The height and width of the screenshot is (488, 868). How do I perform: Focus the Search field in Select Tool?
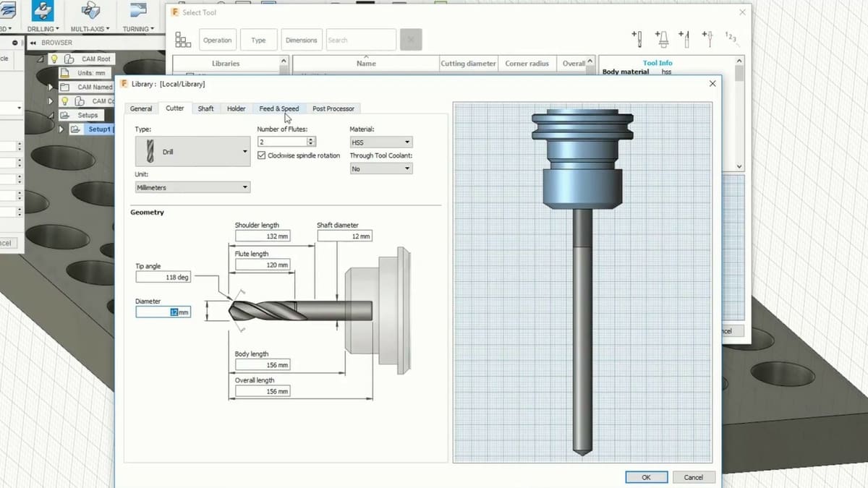361,40
